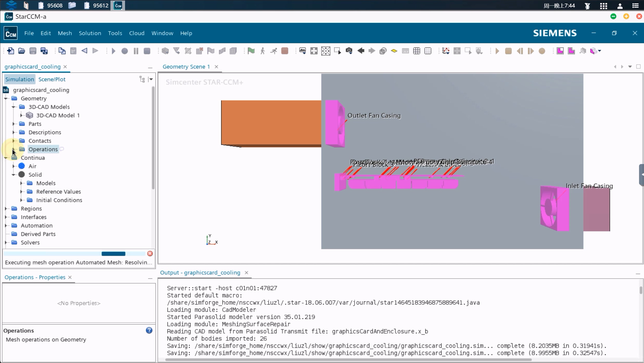Close the Geometry Scene 1 tab
644x363 pixels.
coord(216,67)
